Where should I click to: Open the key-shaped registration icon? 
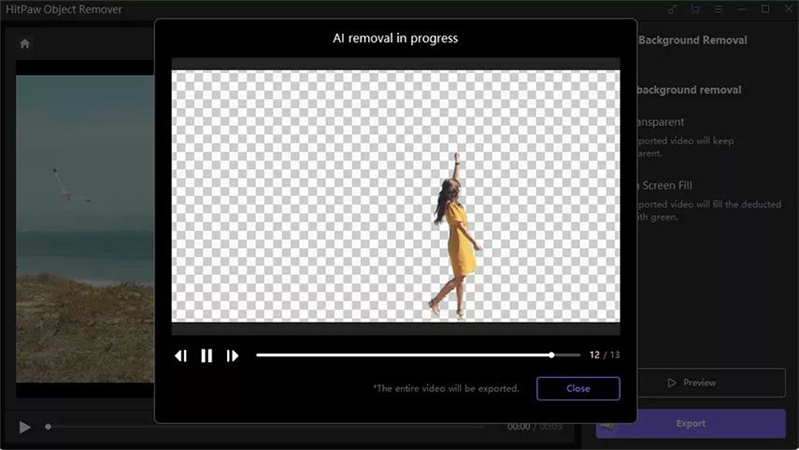click(x=669, y=9)
